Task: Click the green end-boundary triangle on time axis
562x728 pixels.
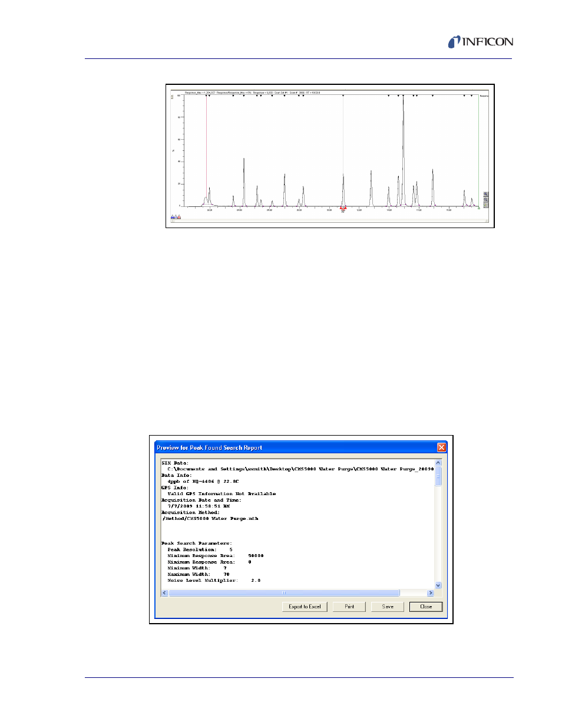Action: [478, 207]
